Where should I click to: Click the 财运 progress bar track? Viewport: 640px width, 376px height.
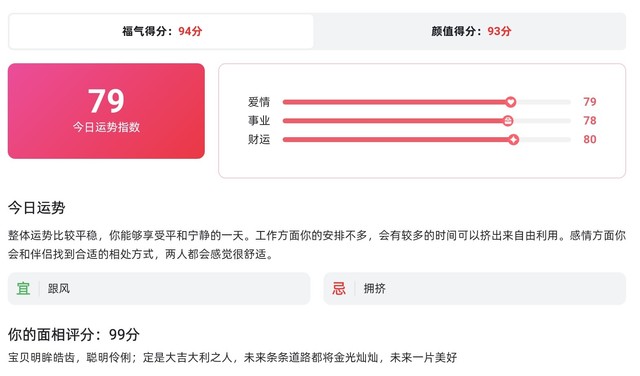(427, 140)
